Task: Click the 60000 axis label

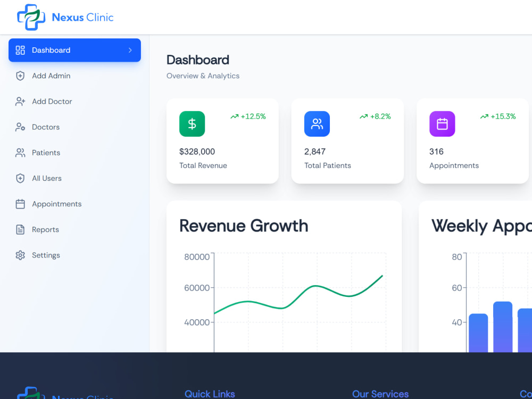Action: click(x=197, y=288)
